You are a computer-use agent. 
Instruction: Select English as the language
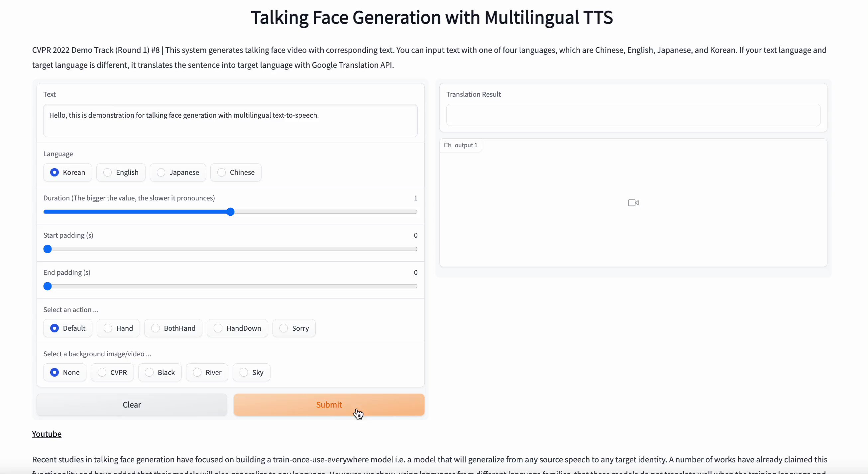pos(108,172)
